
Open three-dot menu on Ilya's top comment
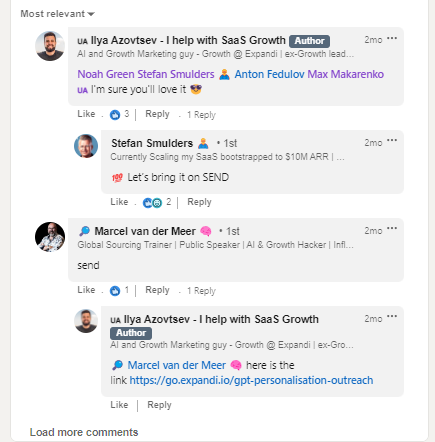tap(392, 39)
